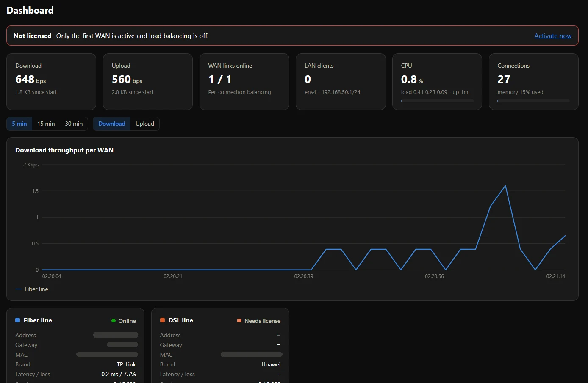The width and height of the screenshot is (588, 383).
Task: Select the Download throughput tab
Action: coord(112,124)
